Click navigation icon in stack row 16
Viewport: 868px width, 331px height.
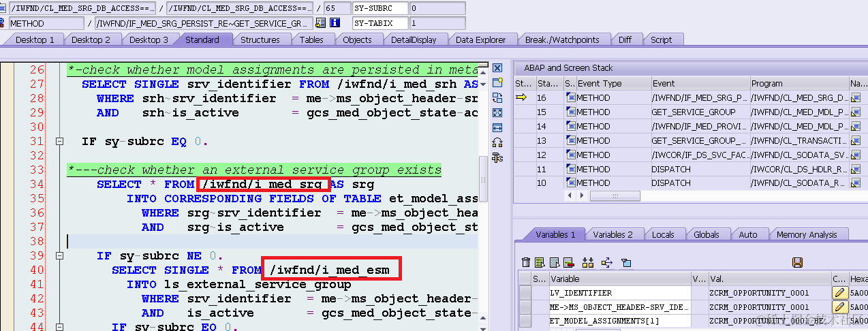pos(856,98)
